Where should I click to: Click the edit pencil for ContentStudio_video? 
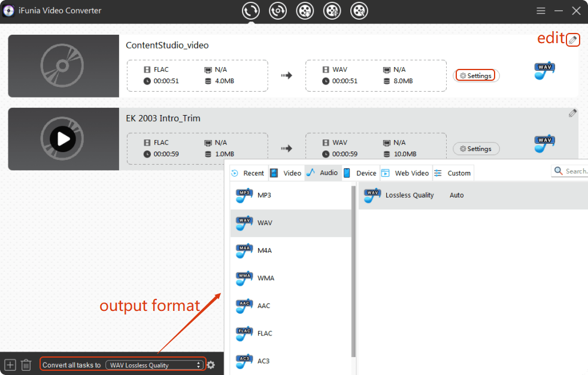573,40
